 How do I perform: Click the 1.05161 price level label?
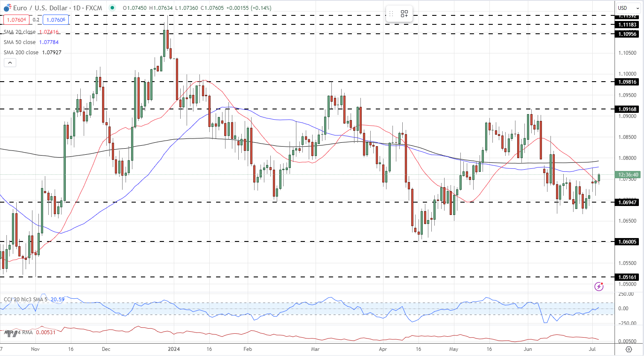pos(627,277)
